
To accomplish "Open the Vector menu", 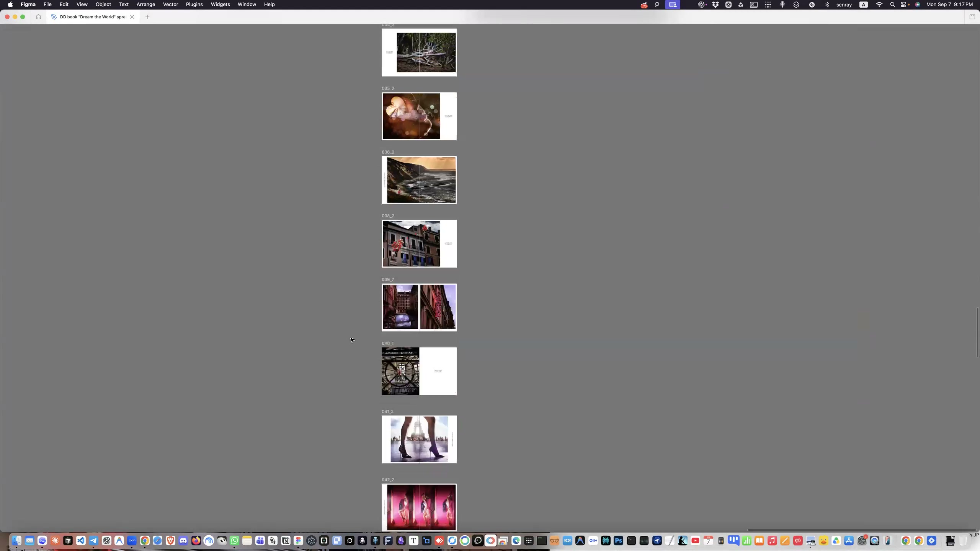I will coord(170,5).
